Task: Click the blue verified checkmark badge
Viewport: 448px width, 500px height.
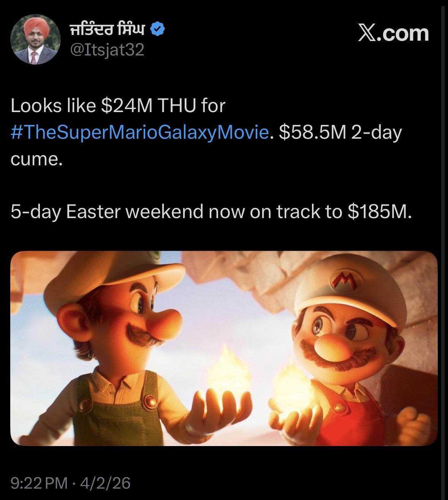Action: coord(158,29)
